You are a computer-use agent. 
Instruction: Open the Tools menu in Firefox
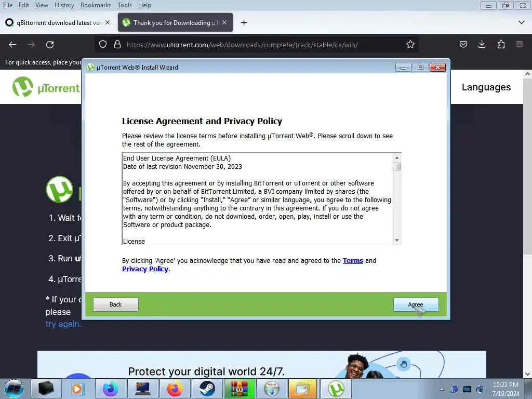(x=125, y=5)
